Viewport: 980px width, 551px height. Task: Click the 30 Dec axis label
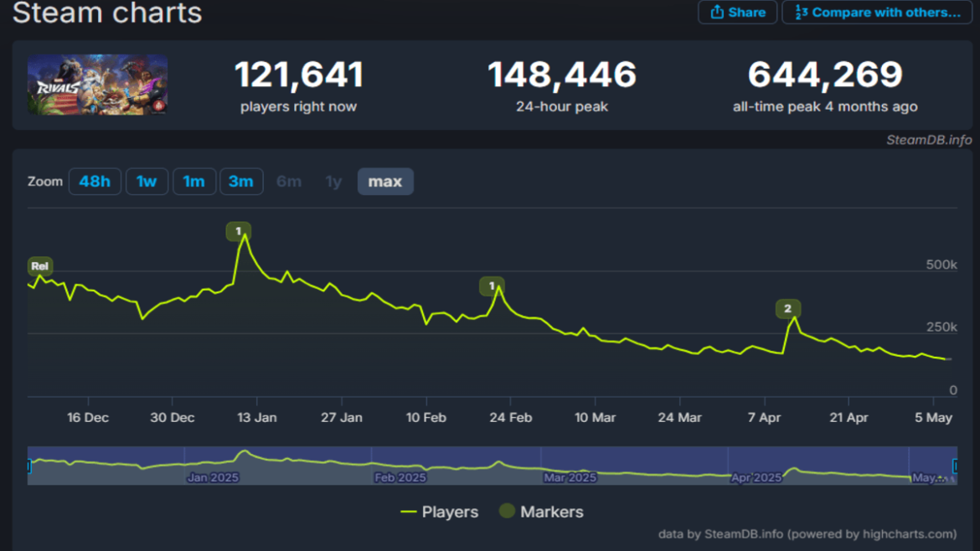pyautogui.click(x=173, y=417)
